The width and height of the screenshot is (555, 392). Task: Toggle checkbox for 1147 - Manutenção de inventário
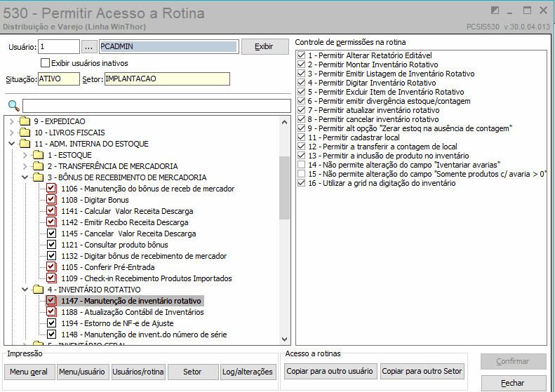51,301
